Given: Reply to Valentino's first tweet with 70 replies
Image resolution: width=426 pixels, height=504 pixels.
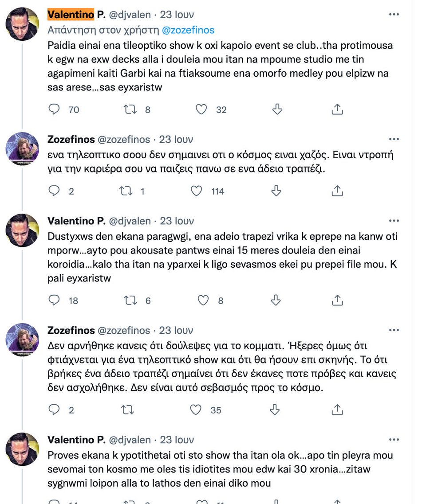Looking at the screenshot, I should click(x=54, y=109).
